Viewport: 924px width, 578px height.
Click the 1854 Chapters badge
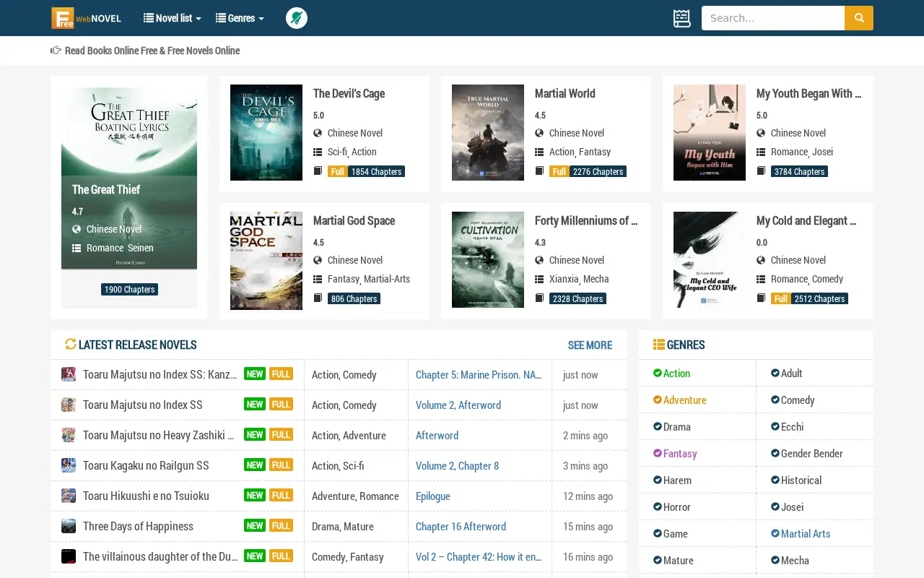pos(376,171)
